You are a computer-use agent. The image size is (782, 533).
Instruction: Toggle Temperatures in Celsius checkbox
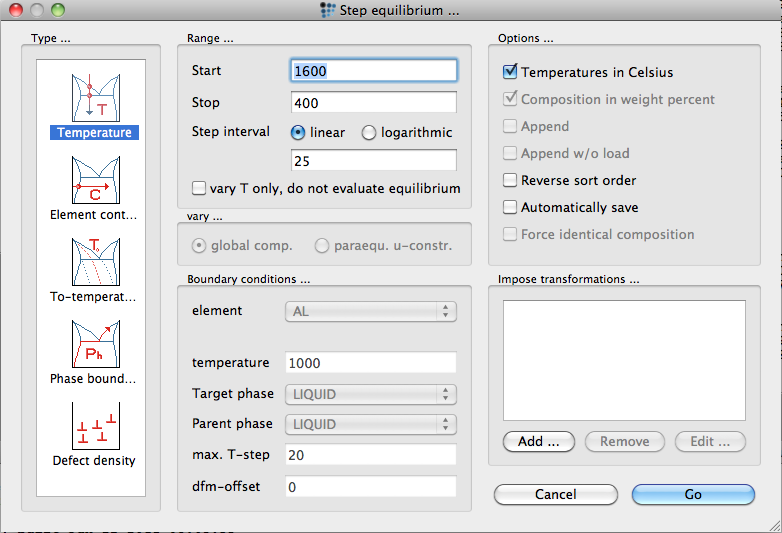point(511,72)
